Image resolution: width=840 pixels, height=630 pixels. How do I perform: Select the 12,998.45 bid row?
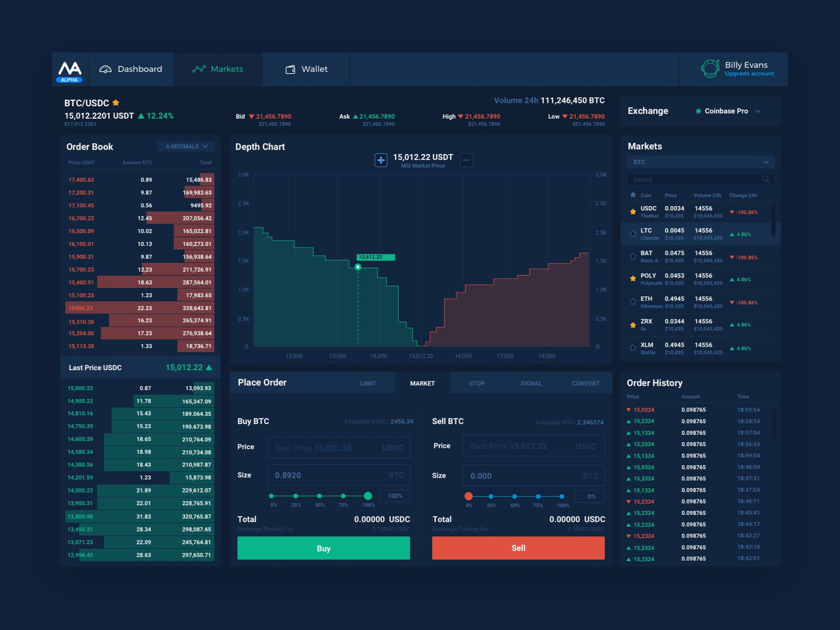coord(140,555)
